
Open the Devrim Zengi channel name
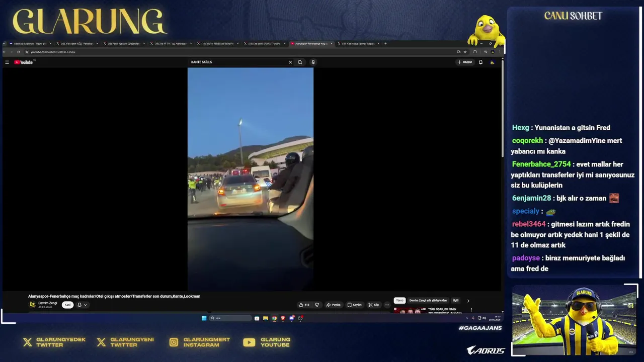click(48, 303)
